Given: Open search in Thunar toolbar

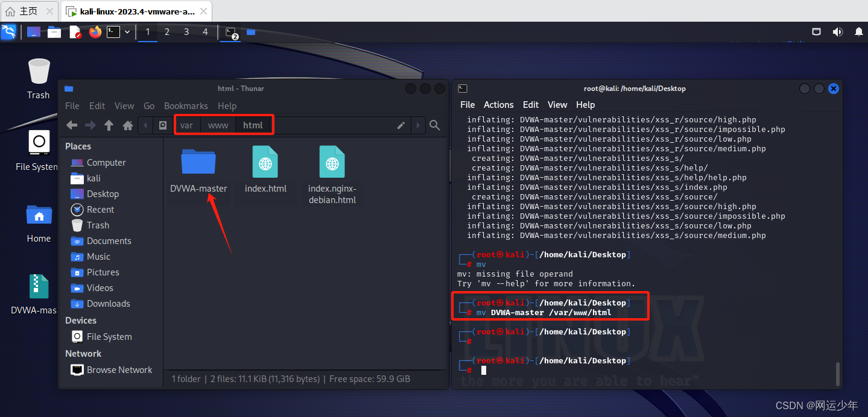Looking at the screenshot, I should point(434,125).
